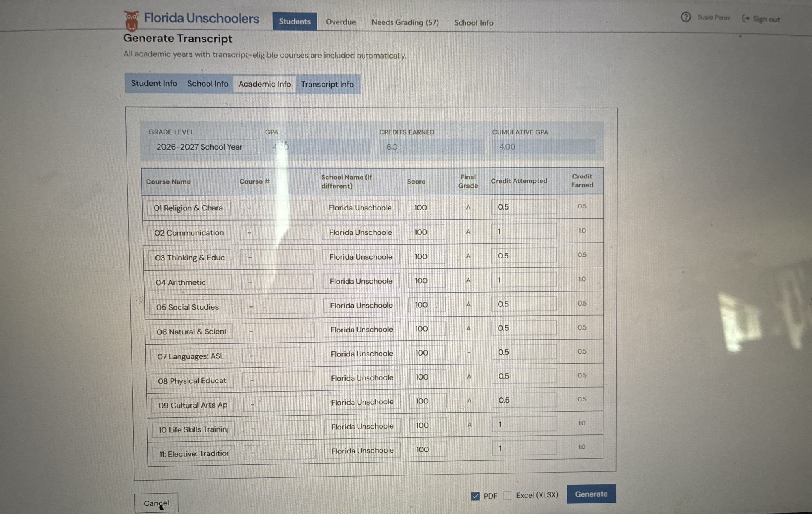This screenshot has height=514, width=812.
Task: Switch to the Student Info tab
Action: click(x=154, y=83)
